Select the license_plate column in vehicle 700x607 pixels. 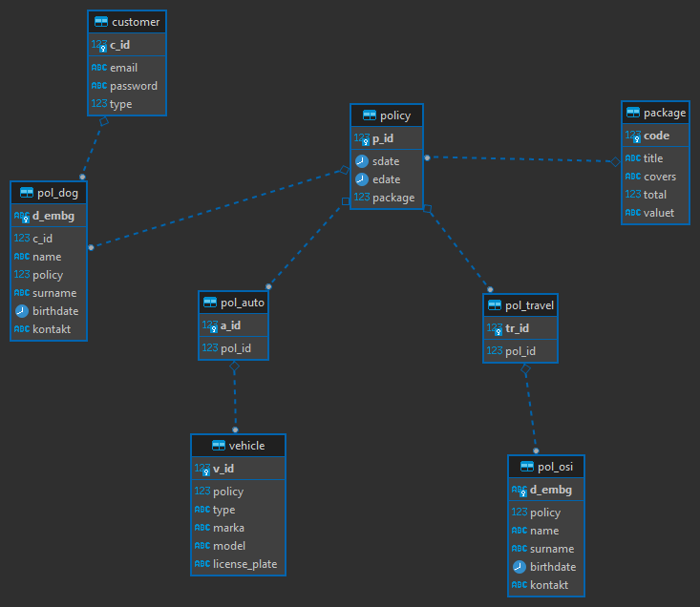tap(244, 564)
